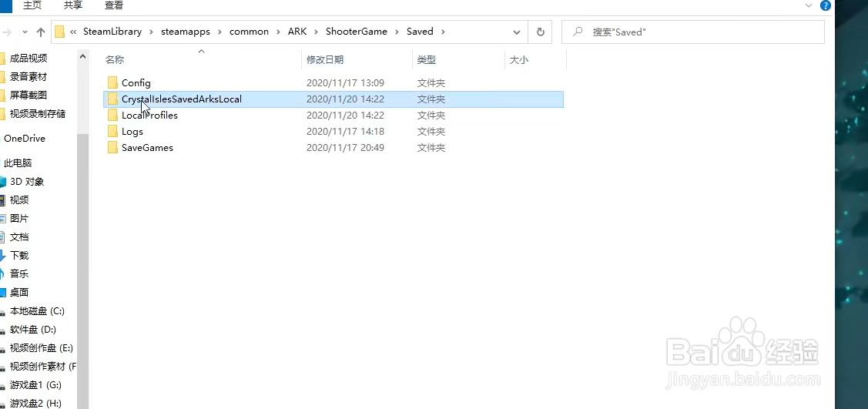Navigate to steamapps in the breadcrumb
The width and height of the screenshot is (868, 409).
point(186,32)
